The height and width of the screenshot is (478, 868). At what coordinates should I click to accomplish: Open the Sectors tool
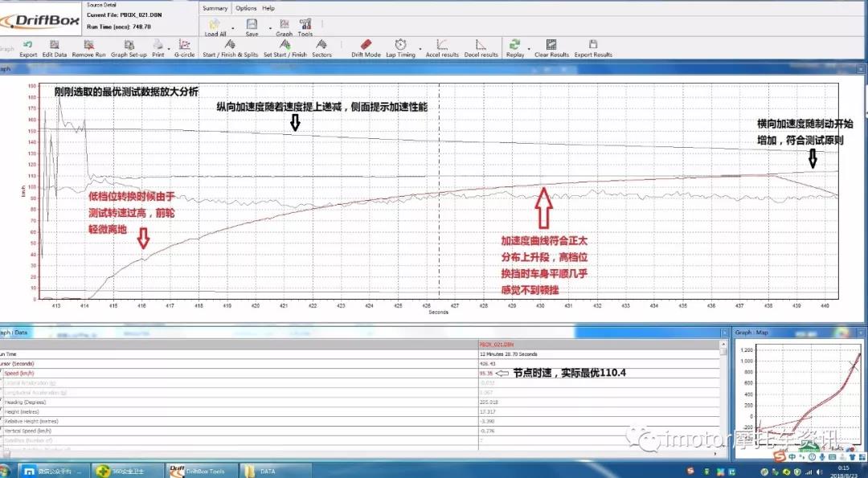coord(322,48)
